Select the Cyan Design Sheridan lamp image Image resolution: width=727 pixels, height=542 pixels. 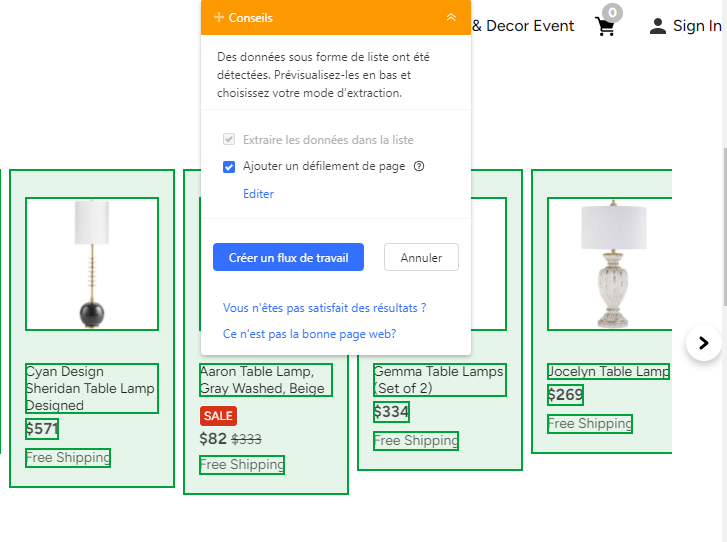click(x=92, y=264)
